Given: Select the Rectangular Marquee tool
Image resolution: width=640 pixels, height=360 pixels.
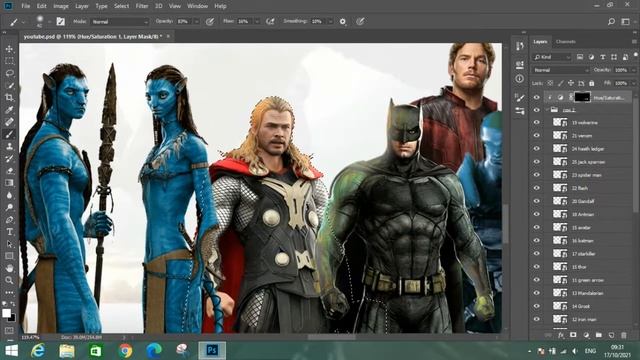Looking at the screenshot, I should click(x=9, y=61).
